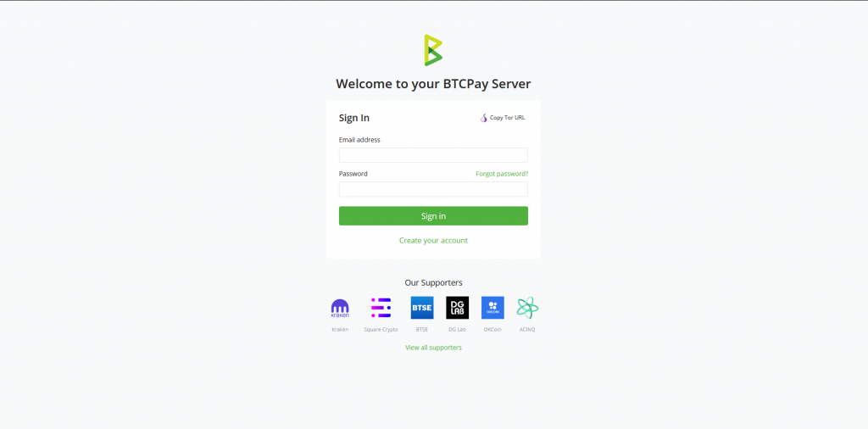Submit with the green Sign in button
Screen dimensions: 868x429
433,216
